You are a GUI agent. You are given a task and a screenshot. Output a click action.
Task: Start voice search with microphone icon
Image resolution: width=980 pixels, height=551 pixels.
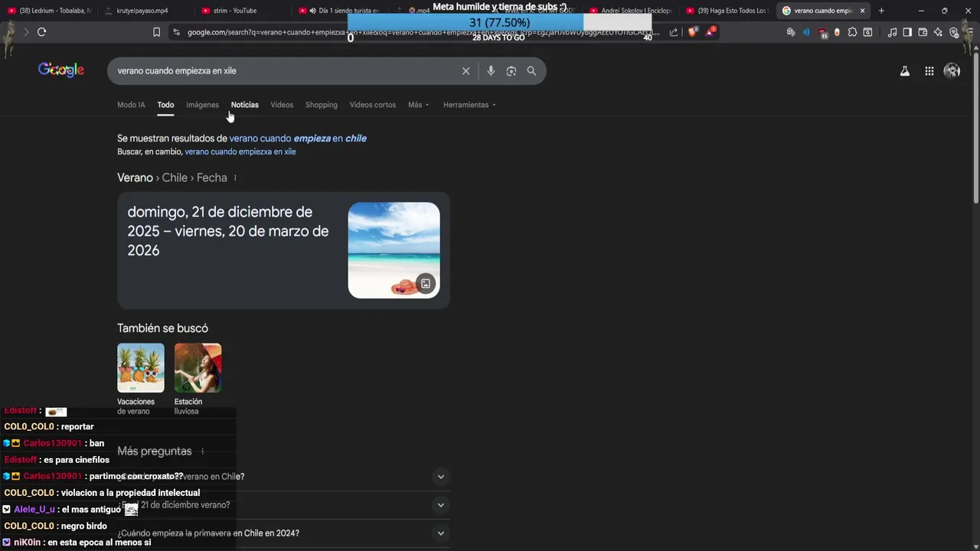[491, 71]
